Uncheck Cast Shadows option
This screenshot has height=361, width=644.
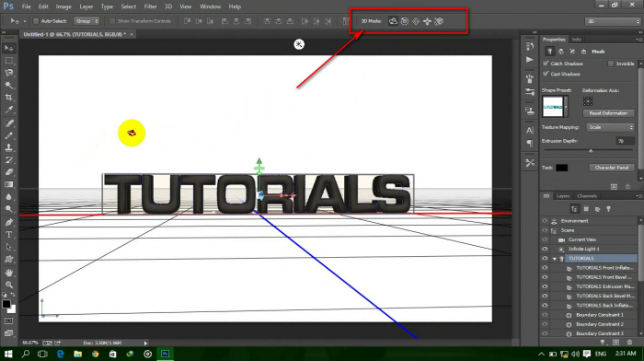[546, 74]
